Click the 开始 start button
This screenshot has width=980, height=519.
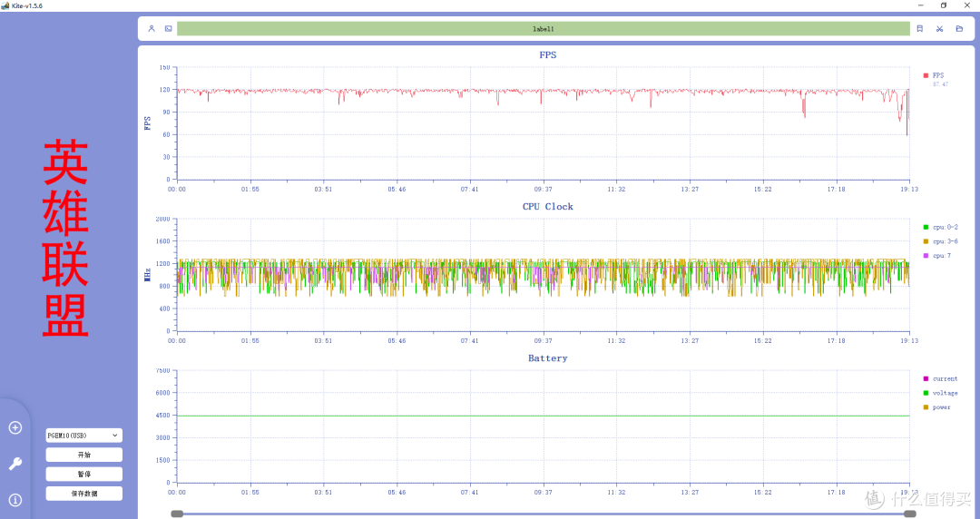[83, 455]
